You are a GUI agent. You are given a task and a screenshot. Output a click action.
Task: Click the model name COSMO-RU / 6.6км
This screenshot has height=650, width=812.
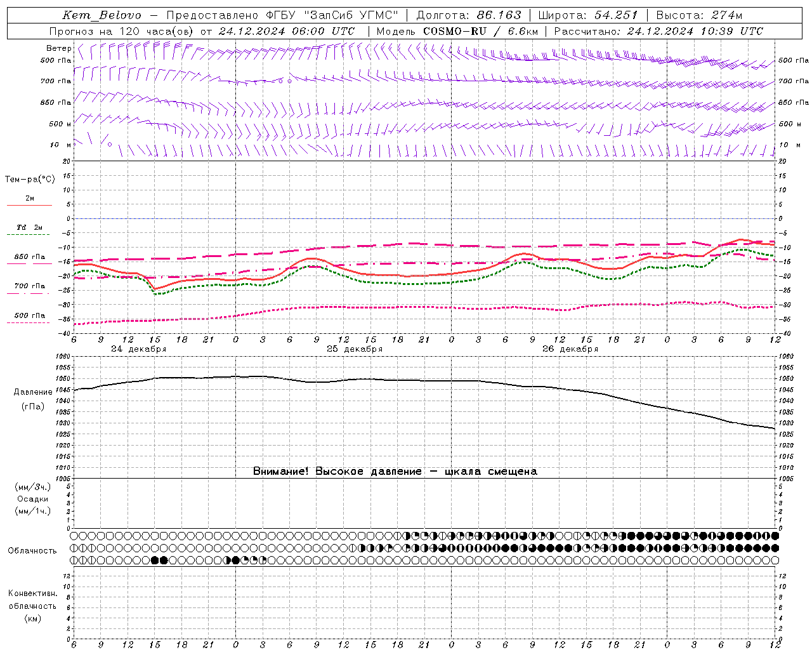[481, 31]
